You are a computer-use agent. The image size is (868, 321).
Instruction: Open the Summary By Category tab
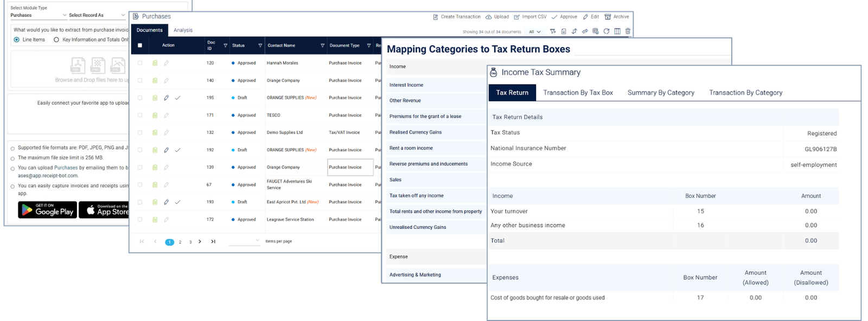pyautogui.click(x=661, y=93)
